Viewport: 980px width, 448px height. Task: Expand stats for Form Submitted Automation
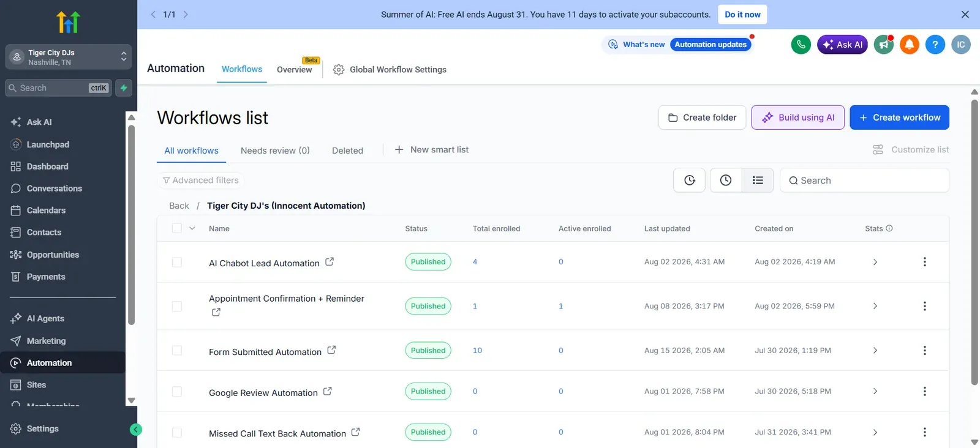[x=875, y=351]
